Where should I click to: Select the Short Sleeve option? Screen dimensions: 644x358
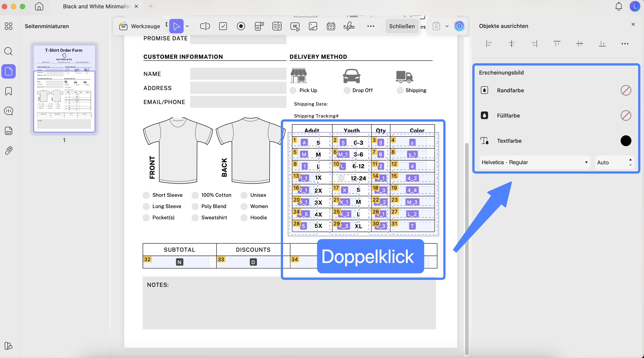[146, 195]
